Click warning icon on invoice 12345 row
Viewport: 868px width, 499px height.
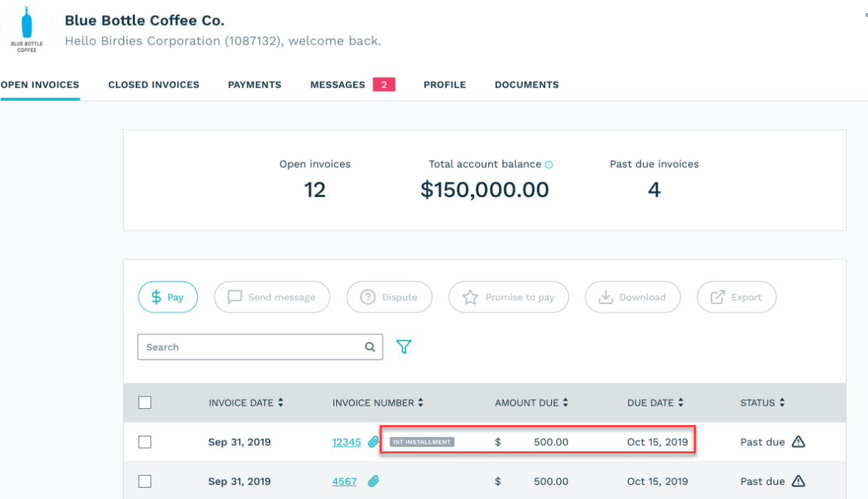point(798,442)
